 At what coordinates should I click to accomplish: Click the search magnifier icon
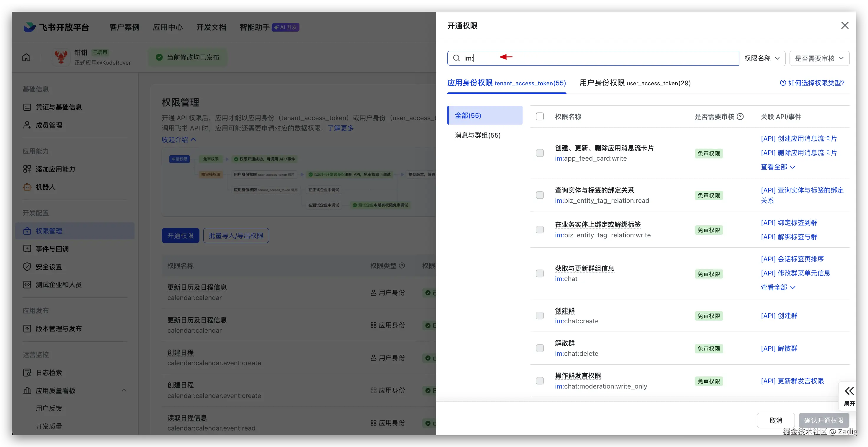456,58
